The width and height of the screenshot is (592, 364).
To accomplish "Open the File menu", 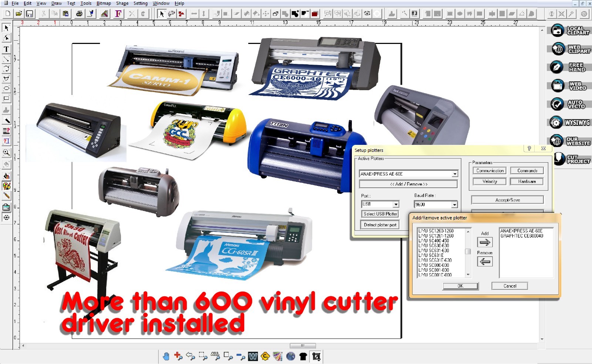I will (15, 3).
